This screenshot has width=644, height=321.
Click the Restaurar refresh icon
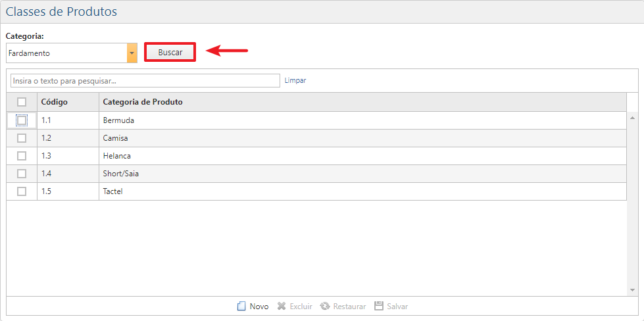point(325,307)
